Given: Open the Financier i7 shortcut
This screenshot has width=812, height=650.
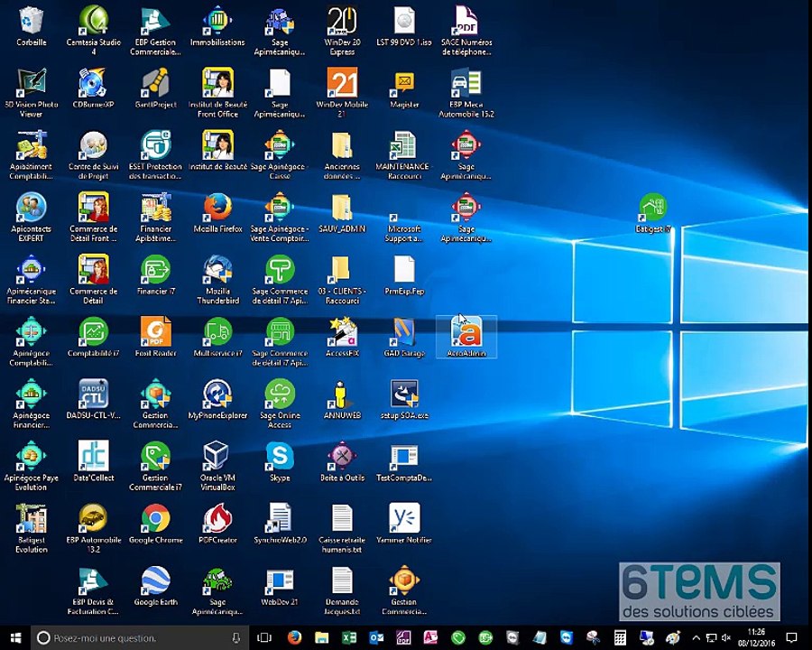Looking at the screenshot, I should [155, 274].
